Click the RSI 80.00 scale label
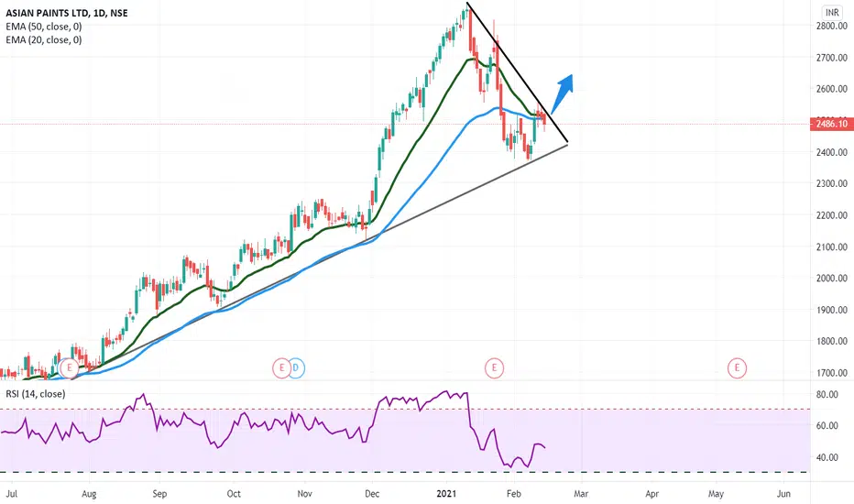Screen dimensions: 854x504 827,394
